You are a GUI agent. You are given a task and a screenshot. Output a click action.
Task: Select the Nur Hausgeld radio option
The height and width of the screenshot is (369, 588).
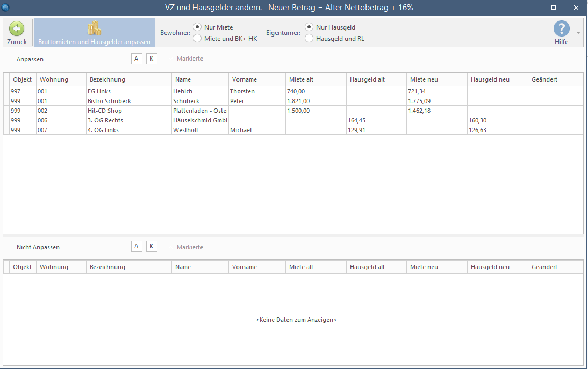click(x=309, y=27)
